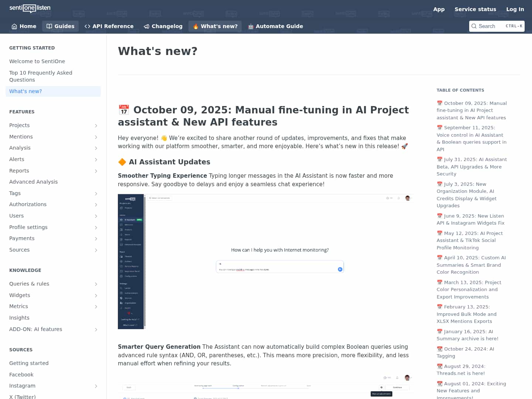The width and height of the screenshot is (532, 399).
Task: Select the July 3, 2025 table of contents entry
Action: 467,195
